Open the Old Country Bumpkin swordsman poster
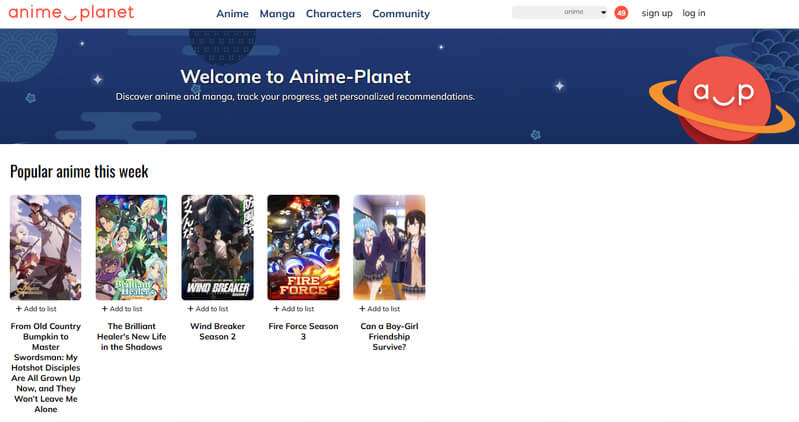799x422 pixels. (45, 247)
